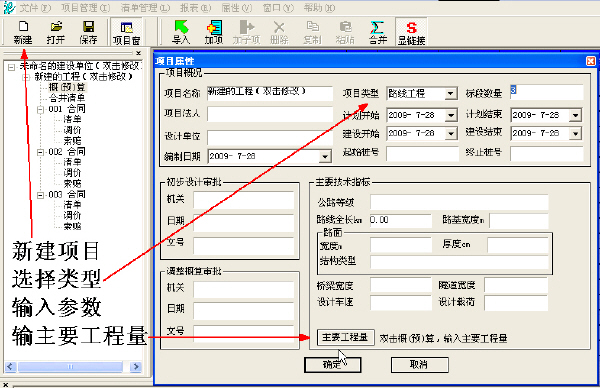Image resolution: width=600 pixels, height=388 pixels.
Task: Click the 合并 (Merge) sigma icon
Action: 378,32
